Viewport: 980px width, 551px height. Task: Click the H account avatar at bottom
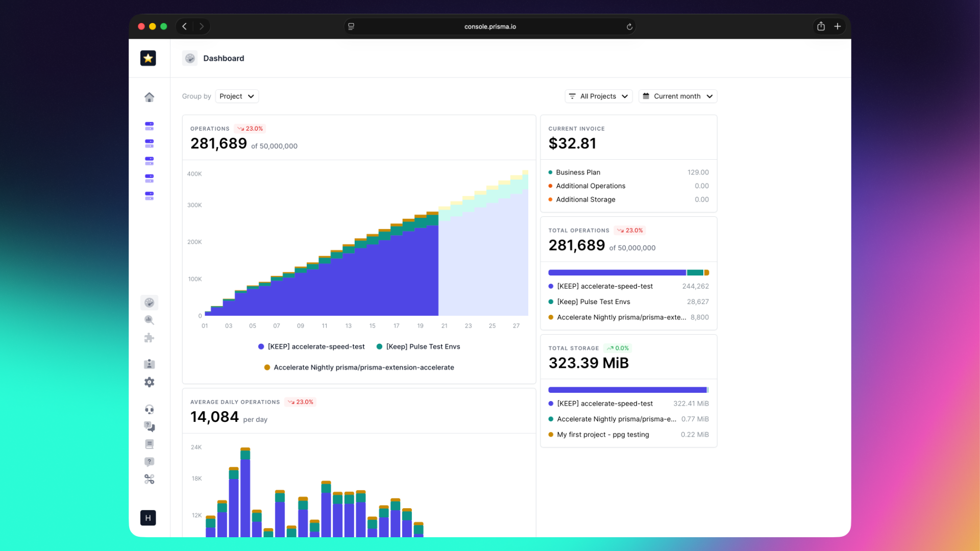[148, 517]
